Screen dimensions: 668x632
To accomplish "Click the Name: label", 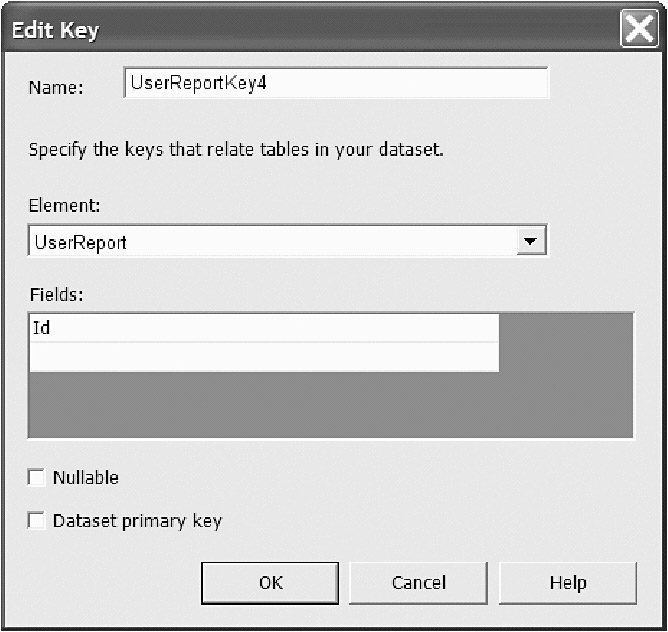I will pos(55,87).
